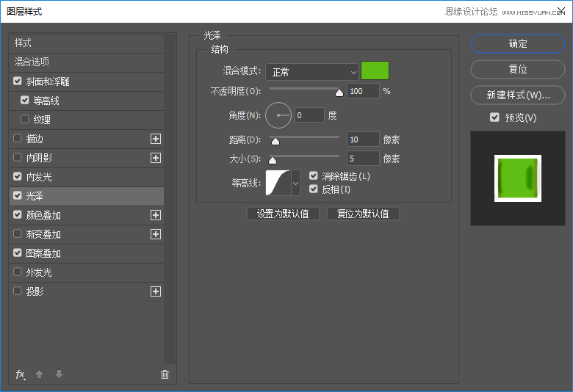Toggle the 预览(V) checkbox
The width and height of the screenshot is (573, 392).
494,117
